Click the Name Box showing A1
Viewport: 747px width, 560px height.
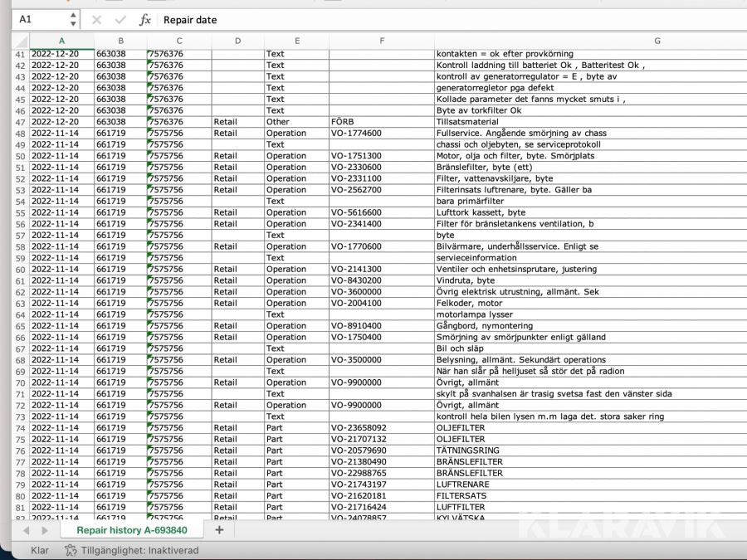point(37,19)
